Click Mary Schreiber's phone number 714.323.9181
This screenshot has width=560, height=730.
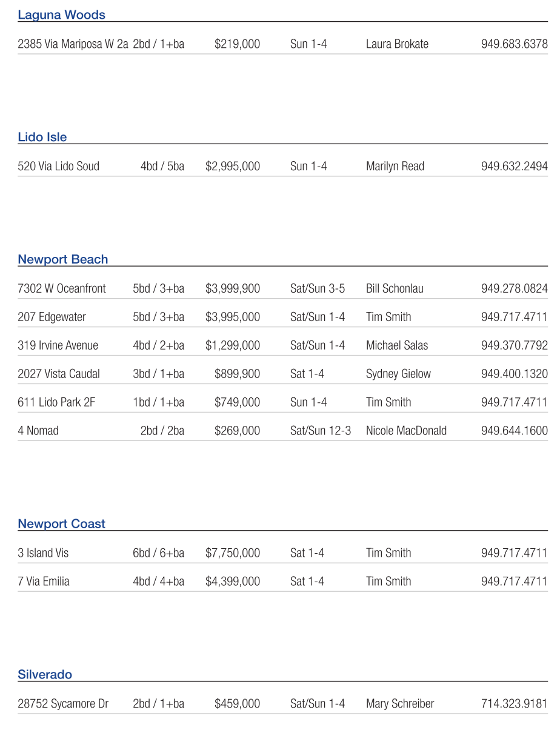point(514,704)
